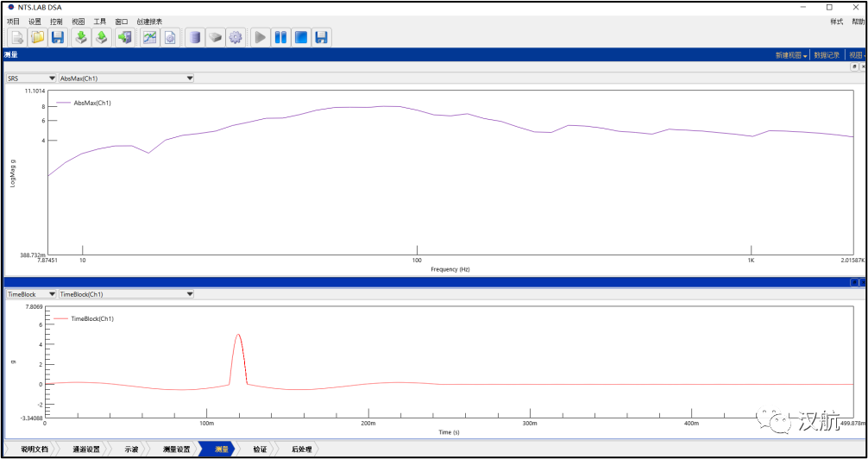Open the 样式 menu

pyautogui.click(x=836, y=22)
